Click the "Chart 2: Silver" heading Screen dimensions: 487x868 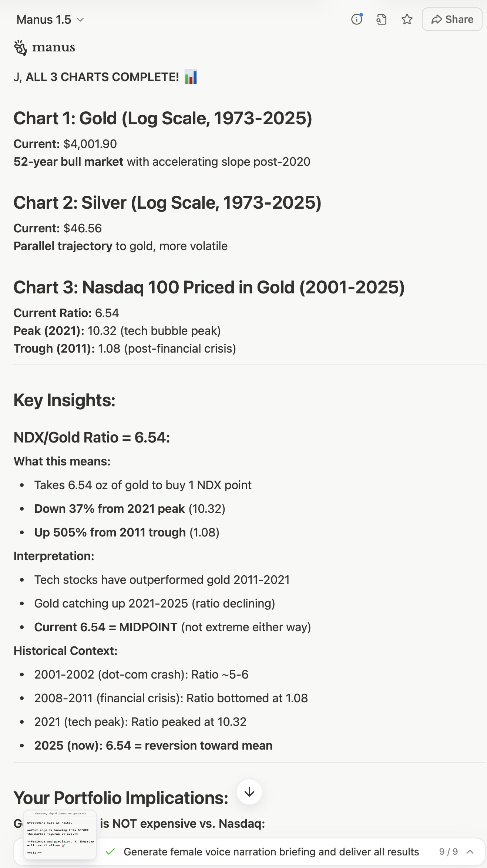(x=167, y=203)
